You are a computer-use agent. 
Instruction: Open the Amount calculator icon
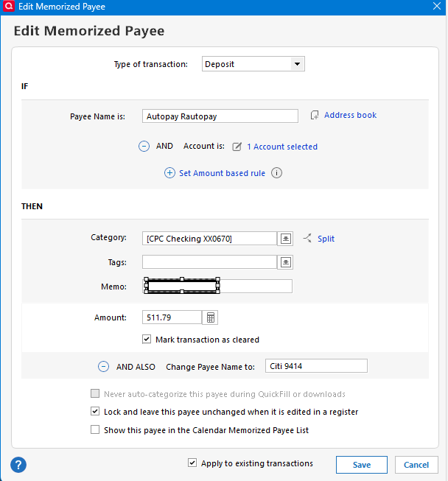[x=211, y=317]
